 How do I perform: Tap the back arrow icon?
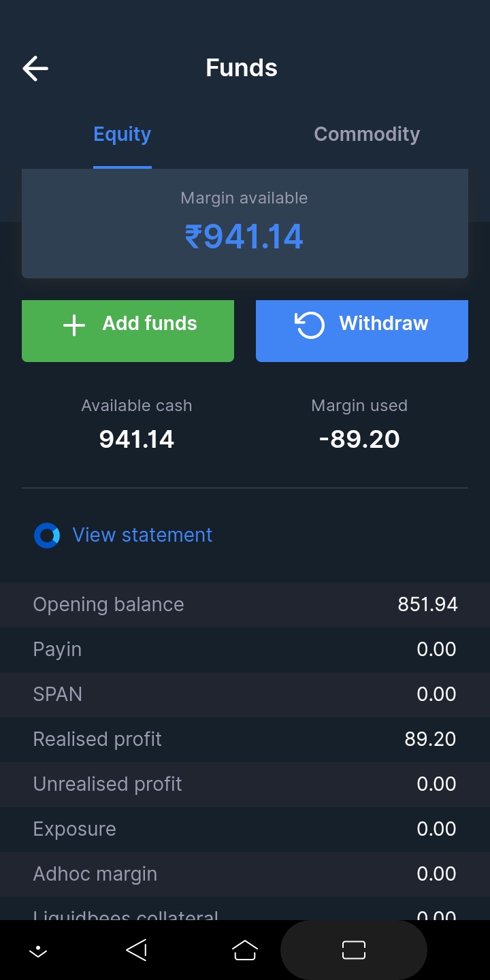click(x=35, y=68)
